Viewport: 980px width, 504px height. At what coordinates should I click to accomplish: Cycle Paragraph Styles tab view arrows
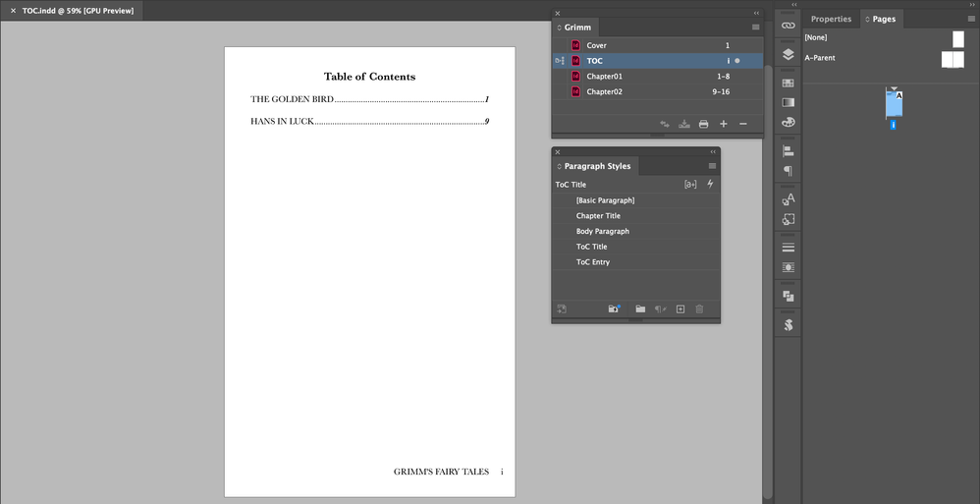560,166
